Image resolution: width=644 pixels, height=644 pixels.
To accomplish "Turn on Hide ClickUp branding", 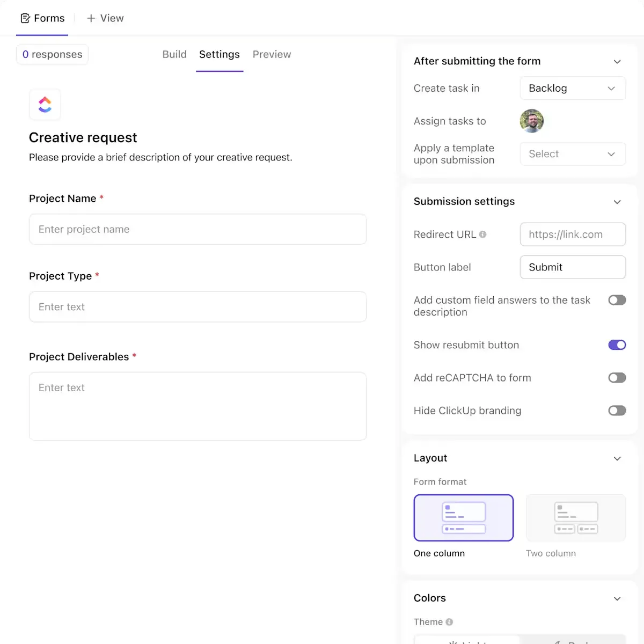I will click(617, 411).
